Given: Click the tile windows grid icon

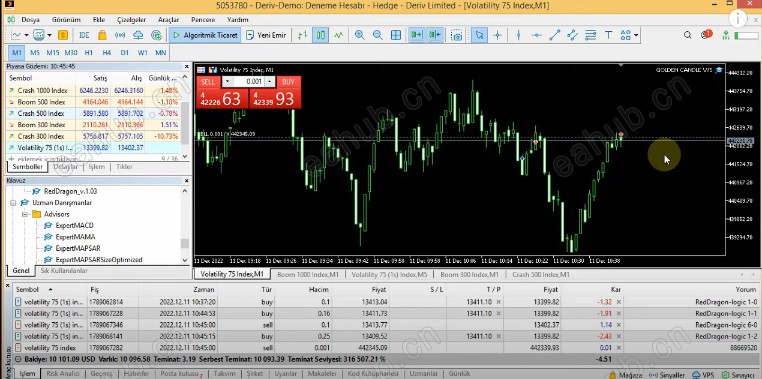Looking at the screenshot, I should [396, 35].
